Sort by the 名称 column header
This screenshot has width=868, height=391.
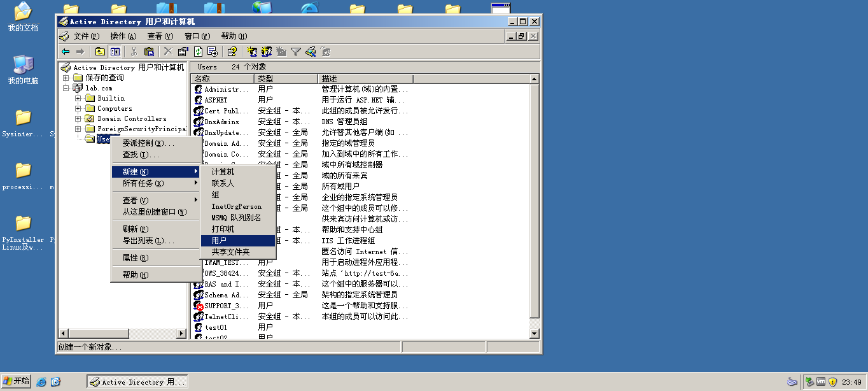coord(223,79)
